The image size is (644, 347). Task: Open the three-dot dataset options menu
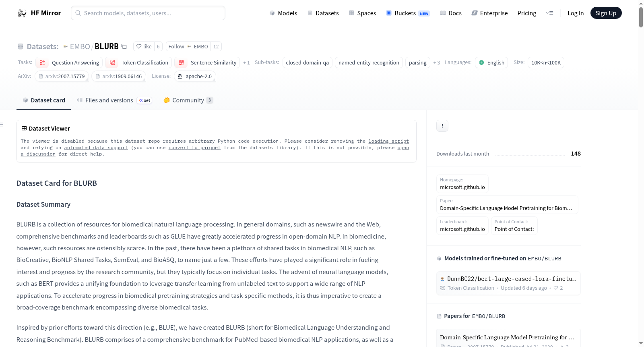[x=442, y=126]
